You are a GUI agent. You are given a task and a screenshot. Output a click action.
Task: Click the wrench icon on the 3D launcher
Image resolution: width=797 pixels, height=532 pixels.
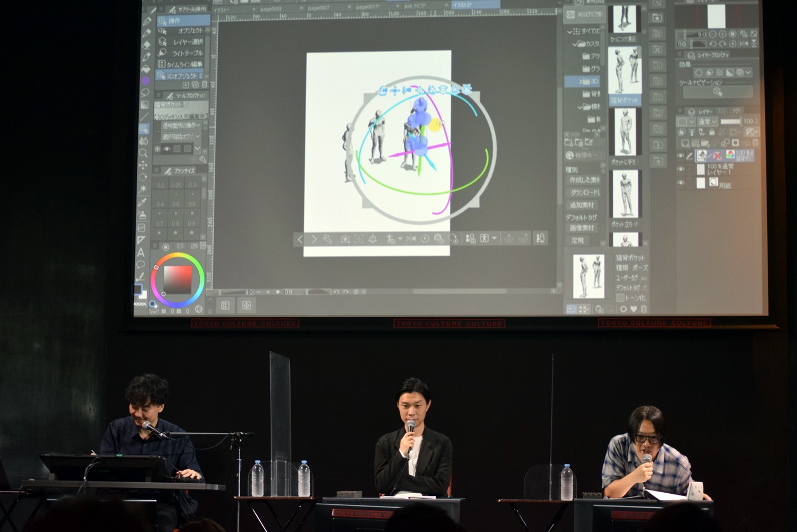coord(328,239)
